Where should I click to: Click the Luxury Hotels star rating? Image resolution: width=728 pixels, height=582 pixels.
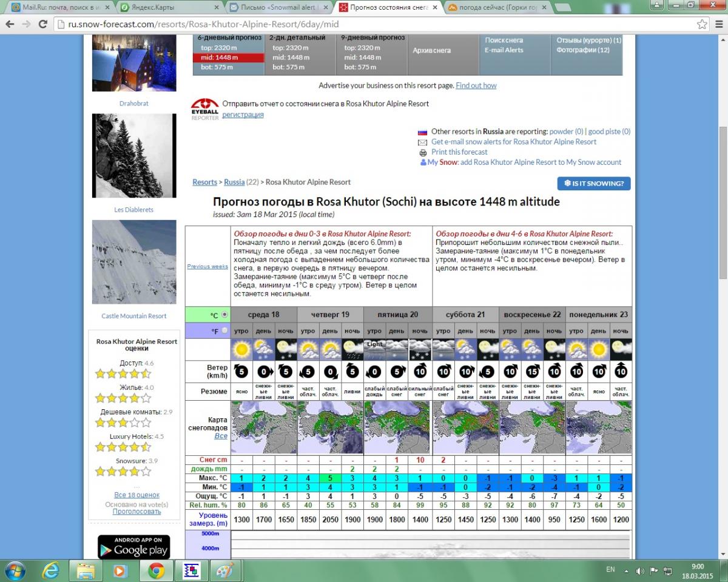123,447
